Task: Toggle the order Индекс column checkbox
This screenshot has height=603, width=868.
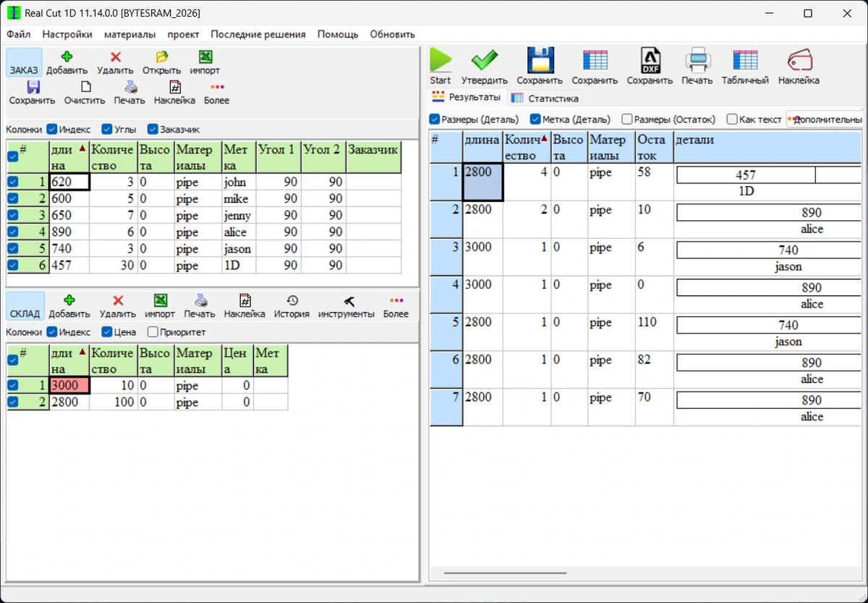Action: [52, 130]
